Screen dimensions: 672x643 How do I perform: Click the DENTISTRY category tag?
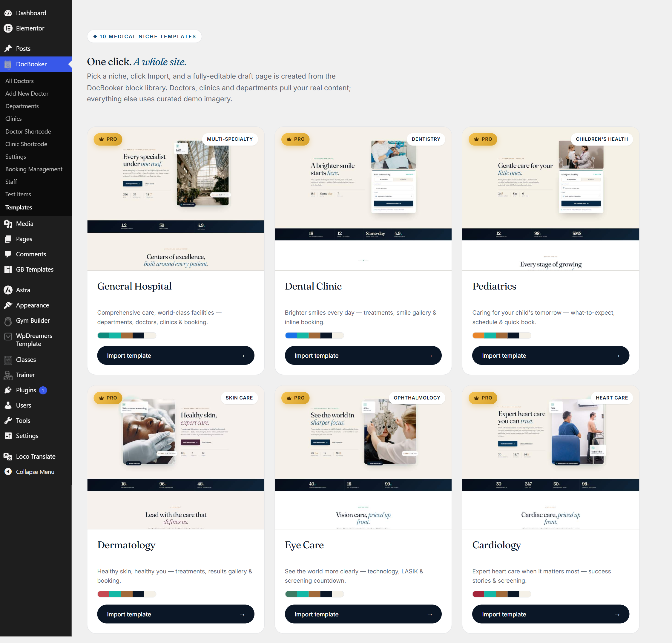coord(426,139)
